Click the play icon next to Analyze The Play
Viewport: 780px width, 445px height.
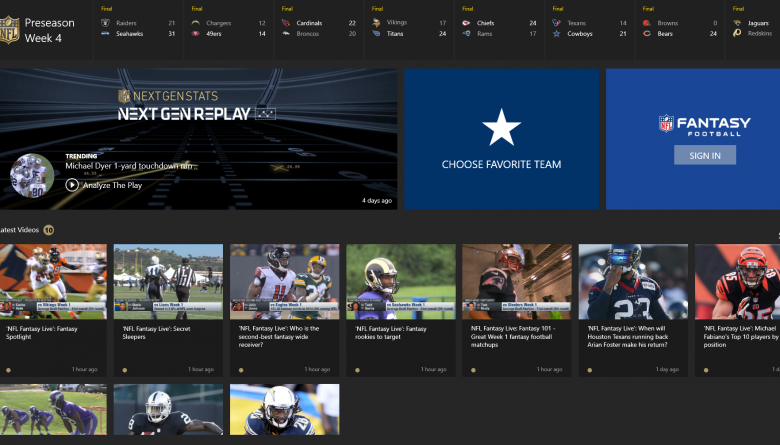pyautogui.click(x=72, y=185)
